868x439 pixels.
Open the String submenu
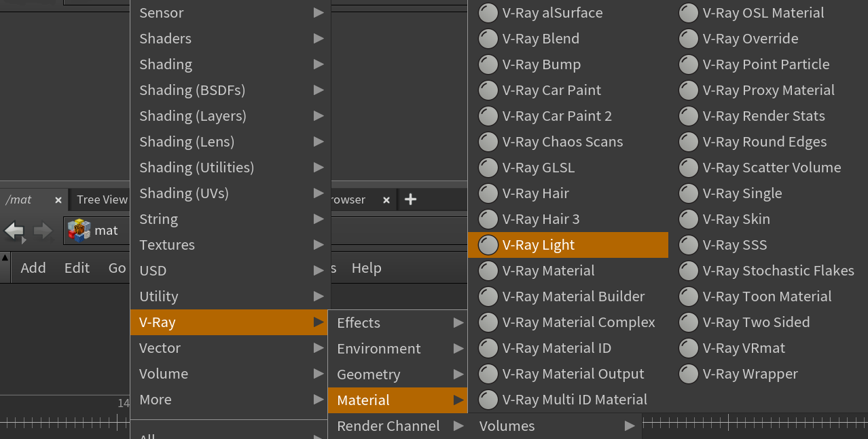coord(230,219)
